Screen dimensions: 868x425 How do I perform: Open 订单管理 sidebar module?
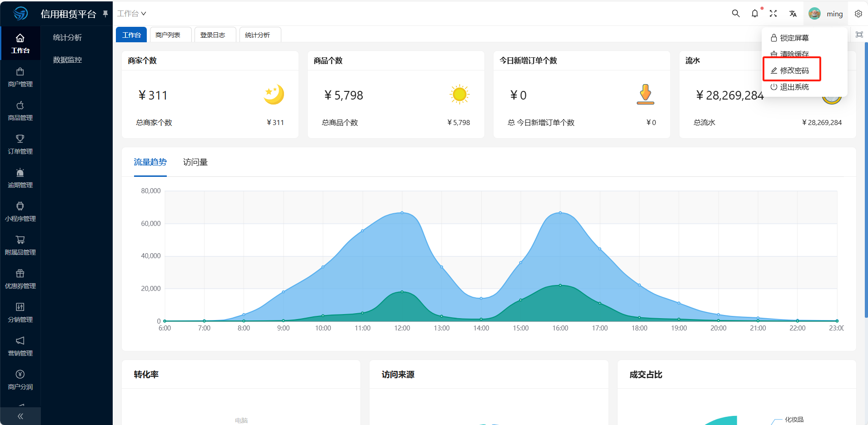(20, 145)
